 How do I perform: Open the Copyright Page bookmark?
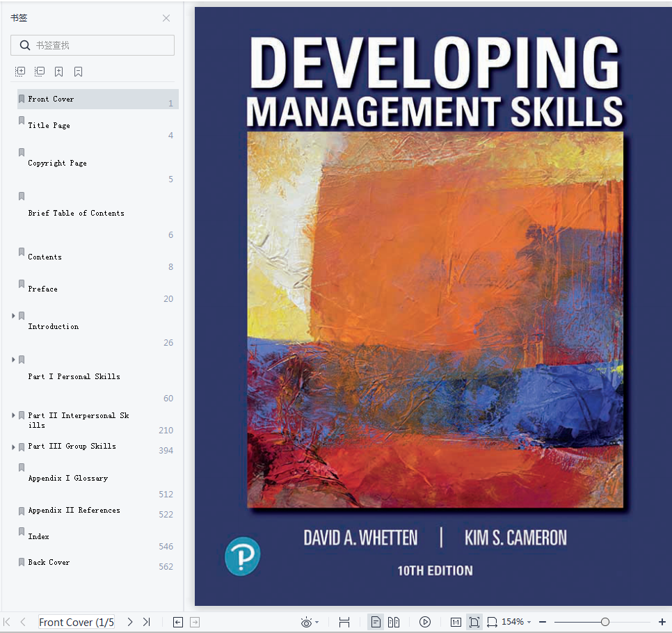coord(58,163)
